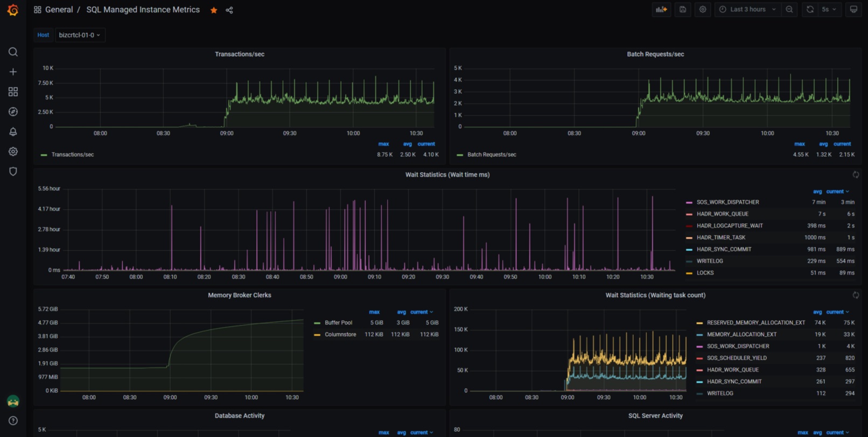Image resolution: width=868 pixels, height=437 pixels.
Task: Sort Transactions/sec legend by max
Action: [x=383, y=144]
